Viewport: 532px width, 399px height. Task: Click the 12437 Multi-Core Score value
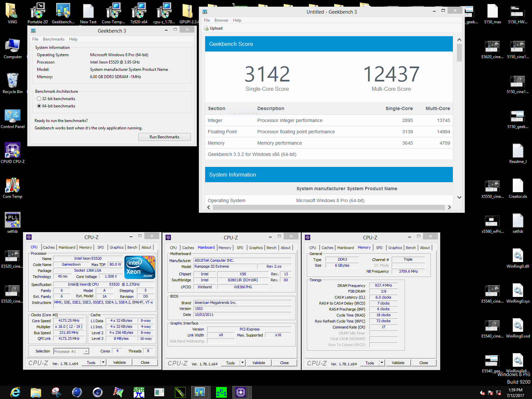coord(391,74)
